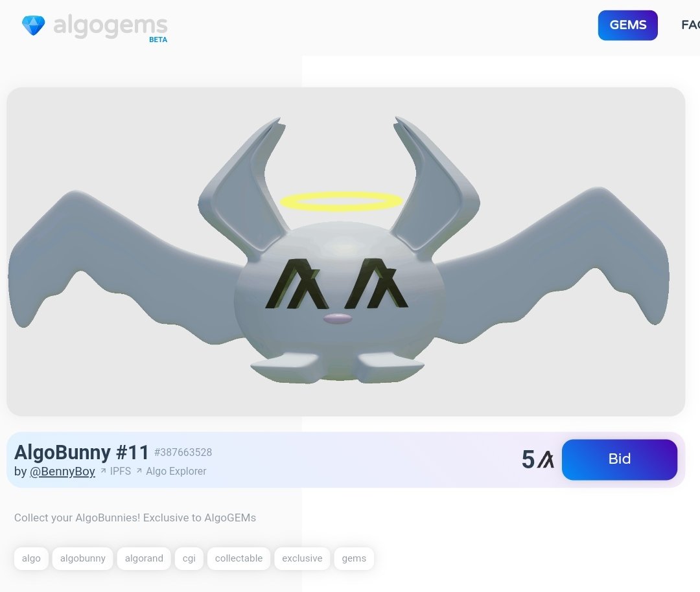Image resolution: width=700 pixels, height=592 pixels.
Task: Open the algogems wordmark home link
Action: coord(110,26)
